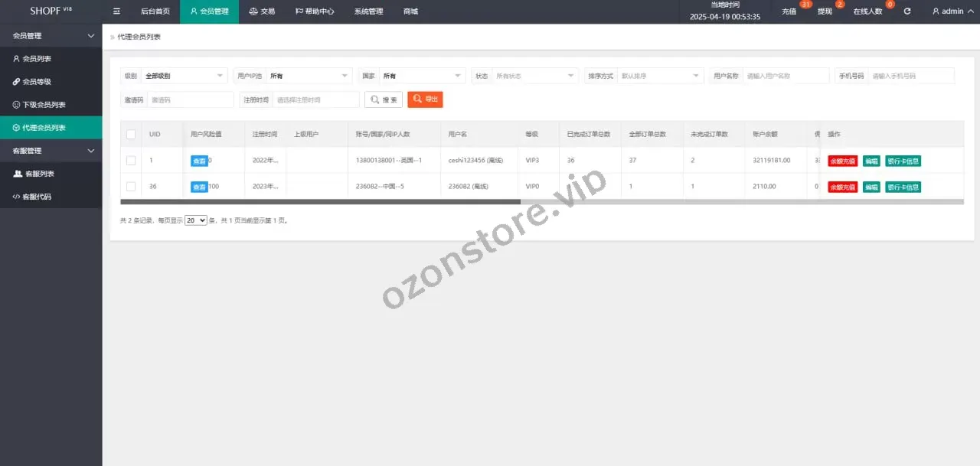Screen dimensions: 980x466
Task: Open 会员等级 in the sidebar
Action: point(37,82)
